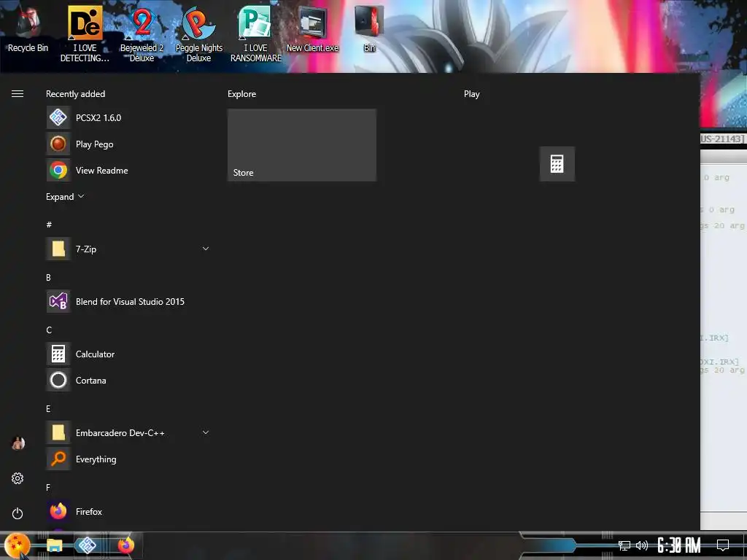Open the Action Center notifications icon
This screenshot has height=560, width=747.
tap(723, 545)
